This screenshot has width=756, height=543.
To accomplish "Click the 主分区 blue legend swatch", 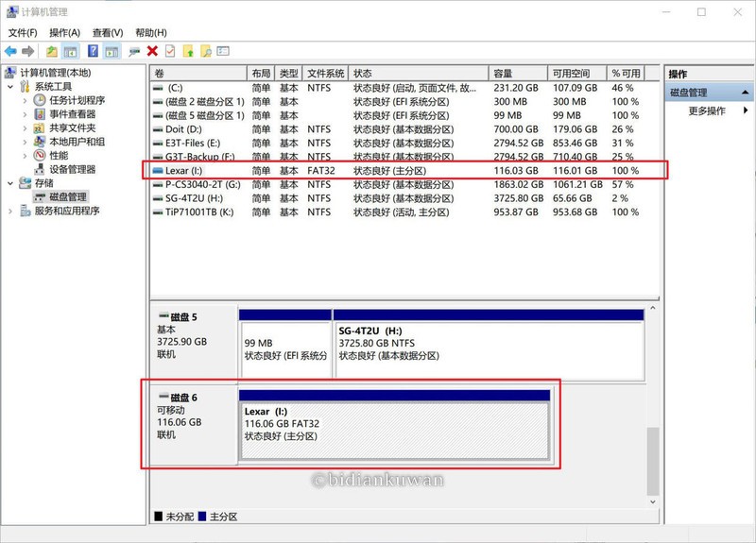I will tap(202, 517).
